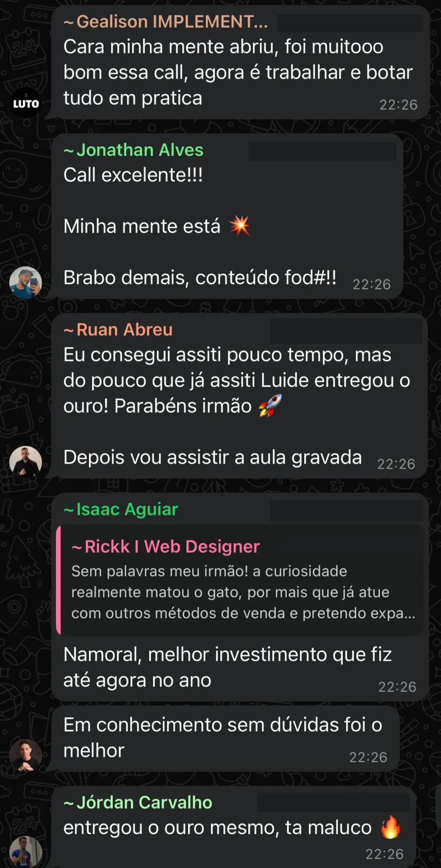Tap the rocket emoji in Ruan's message

click(270, 406)
